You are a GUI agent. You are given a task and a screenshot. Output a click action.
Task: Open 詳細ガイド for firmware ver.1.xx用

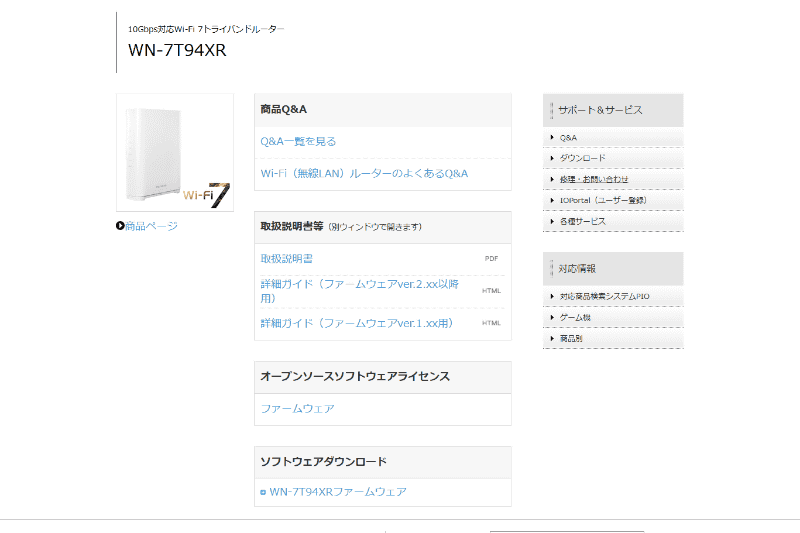(x=357, y=323)
